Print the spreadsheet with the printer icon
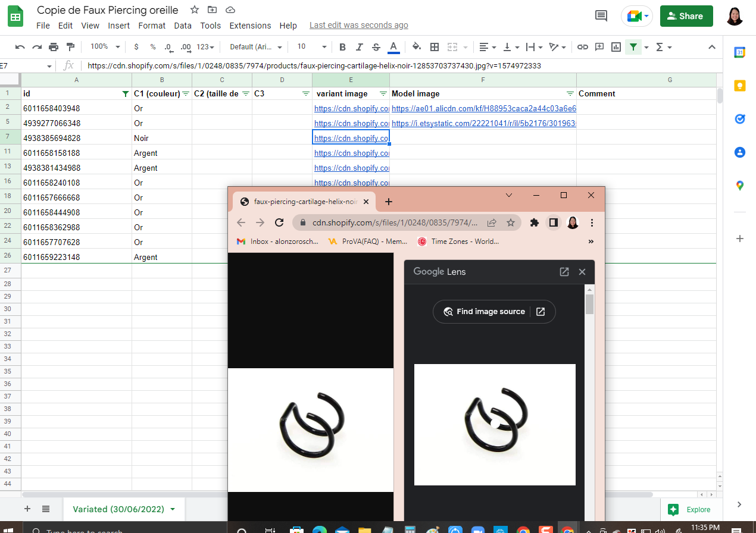This screenshot has height=533, width=756. [54, 47]
